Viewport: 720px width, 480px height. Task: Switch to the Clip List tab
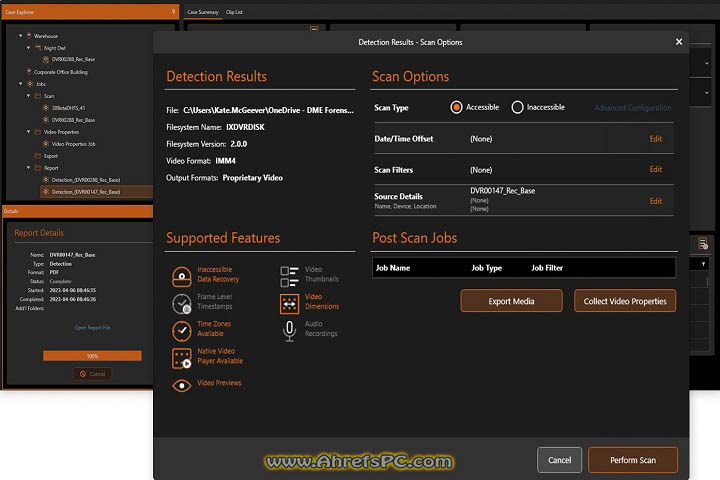234,12
